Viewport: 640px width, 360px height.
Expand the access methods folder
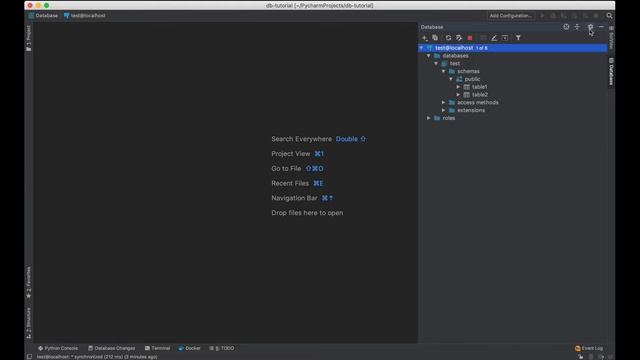tap(443, 102)
